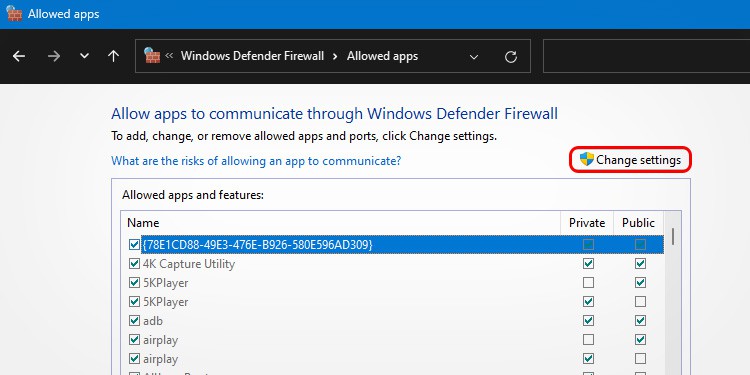The width and height of the screenshot is (750, 375).
Task: Click the firewall icon in title bar
Action: coord(14,13)
